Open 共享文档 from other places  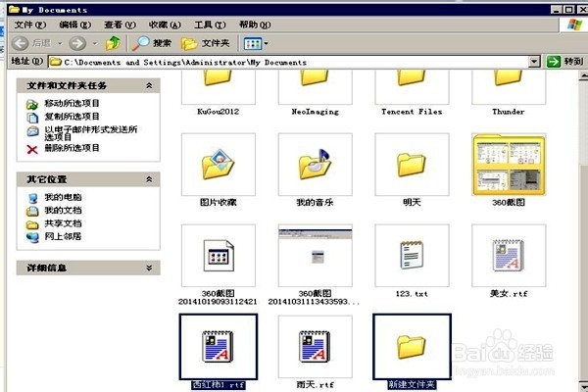point(63,223)
